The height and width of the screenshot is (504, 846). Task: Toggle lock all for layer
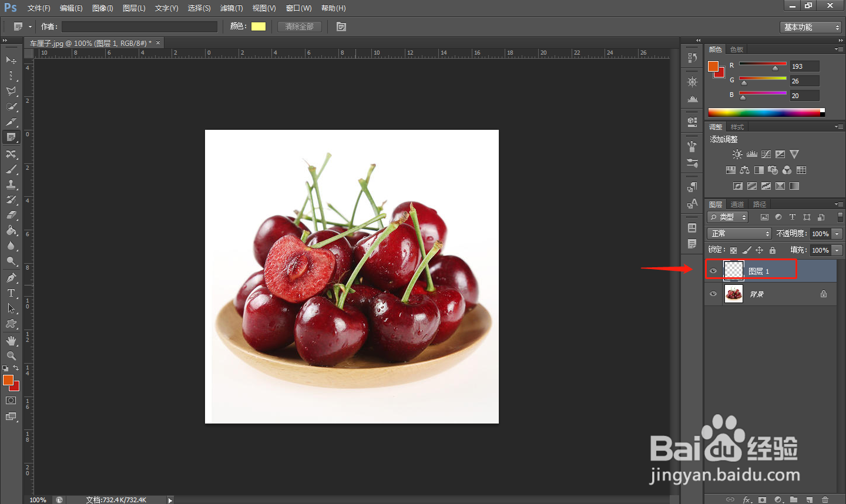[x=773, y=250]
